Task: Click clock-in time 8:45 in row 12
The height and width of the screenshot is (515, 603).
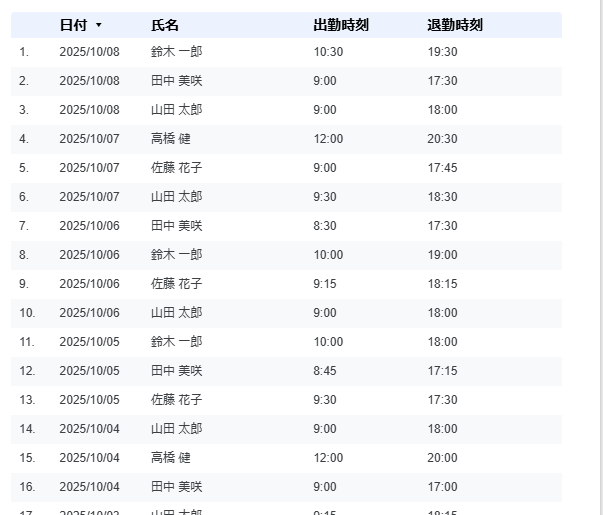Action: click(324, 371)
